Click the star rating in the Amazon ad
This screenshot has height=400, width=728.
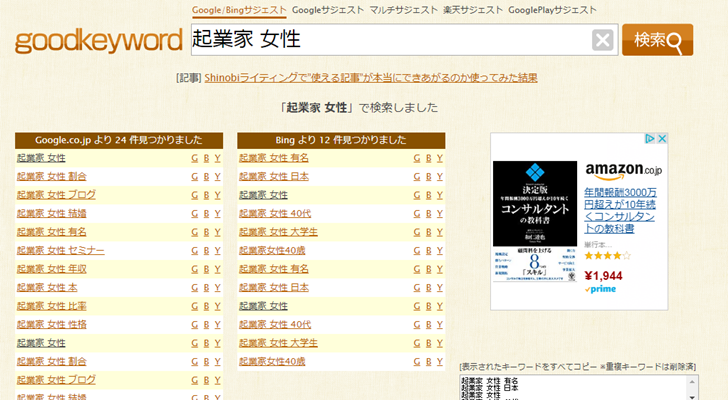pos(607,256)
